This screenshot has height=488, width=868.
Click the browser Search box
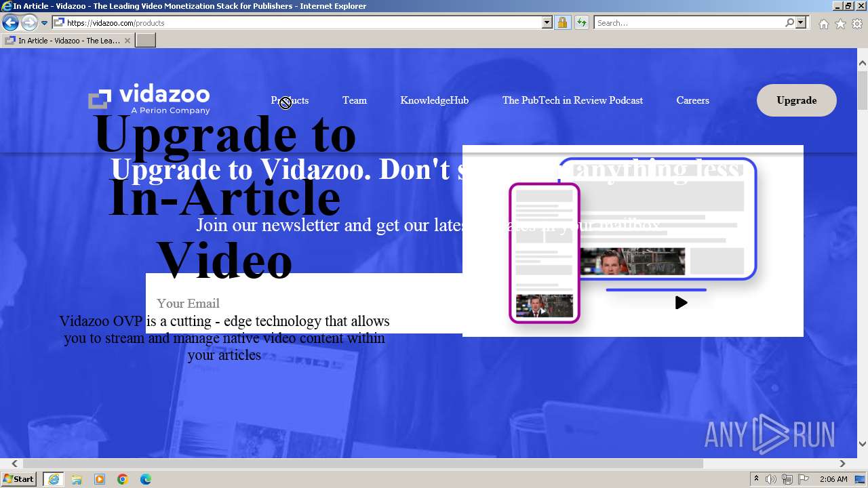(689, 23)
